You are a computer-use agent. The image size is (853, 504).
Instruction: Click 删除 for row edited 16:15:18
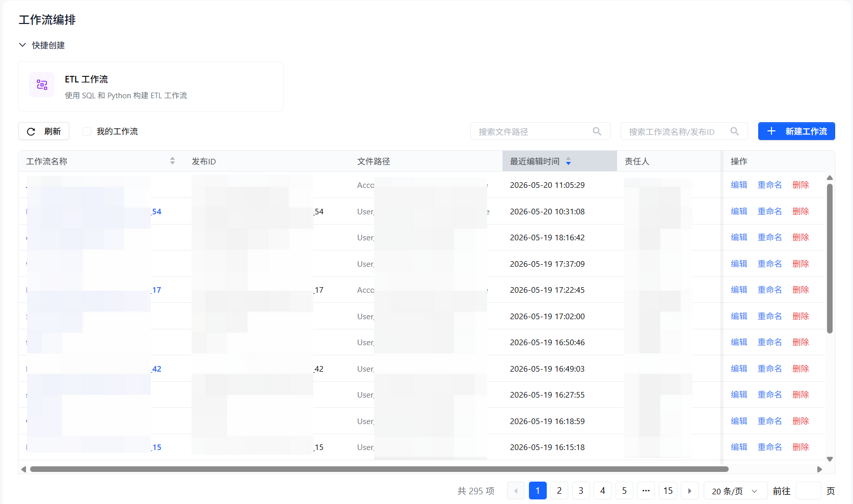(801, 447)
